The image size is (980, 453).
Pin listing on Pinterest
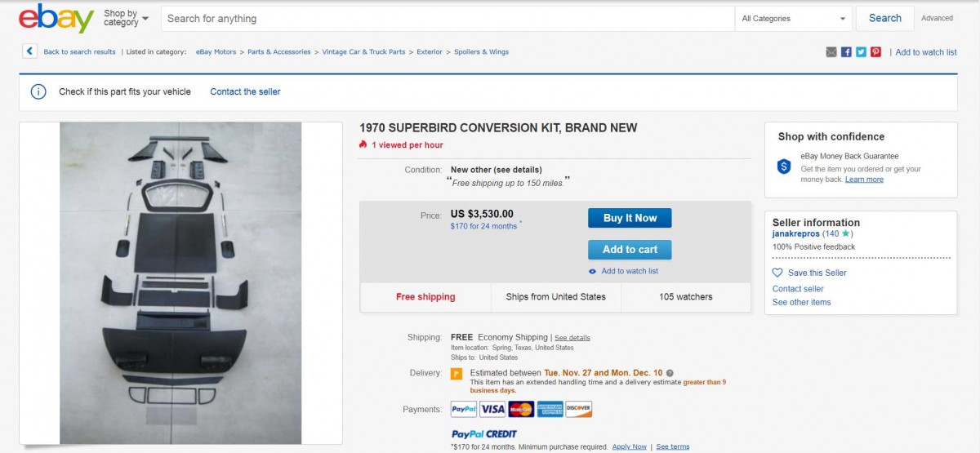(875, 52)
